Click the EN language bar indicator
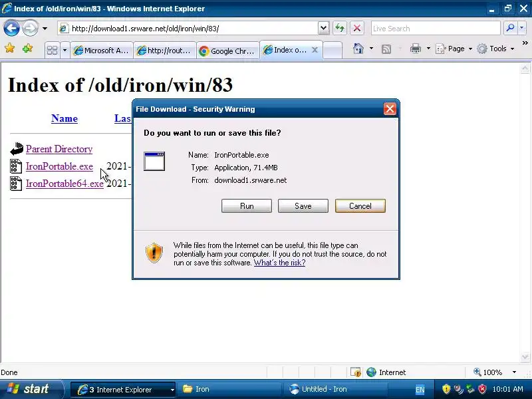 pyautogui.click(x=420, y=390)
